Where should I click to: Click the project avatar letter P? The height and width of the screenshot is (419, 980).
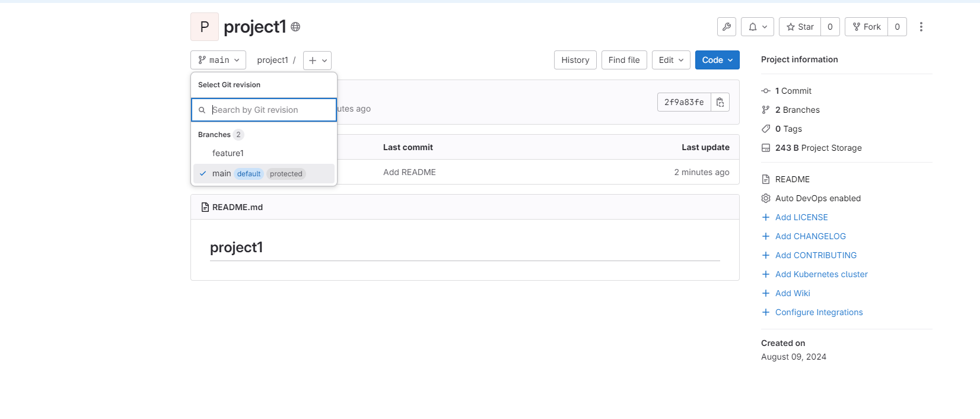(x=205, y=27)
